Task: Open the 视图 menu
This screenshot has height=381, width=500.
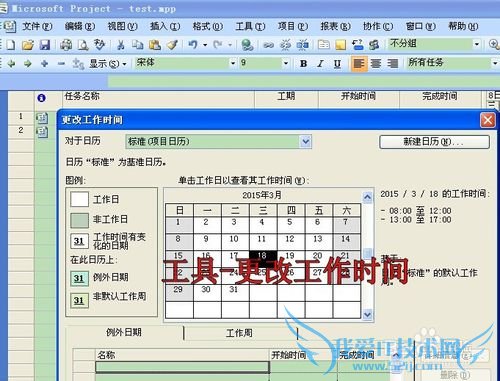Action: coord(122,26)
